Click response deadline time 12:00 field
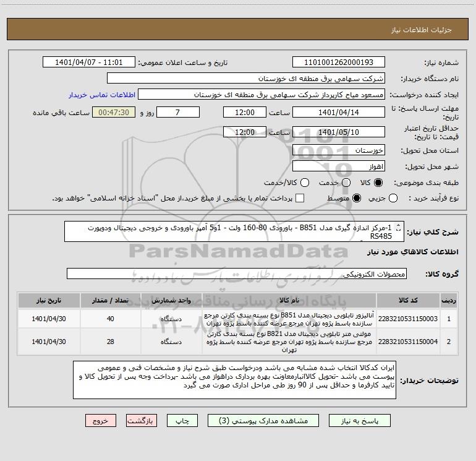The height and width of the screenshot is (461, 476). pyautogui.click(x=245, y=112)
